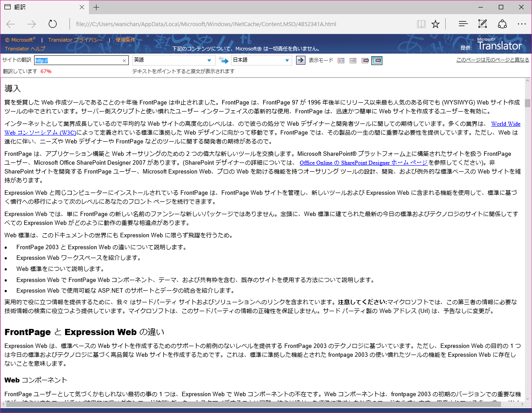This screenshot has height=413, width=532.
Task: Click the vertical scrollbar thumb
Action: pos(528,103)
